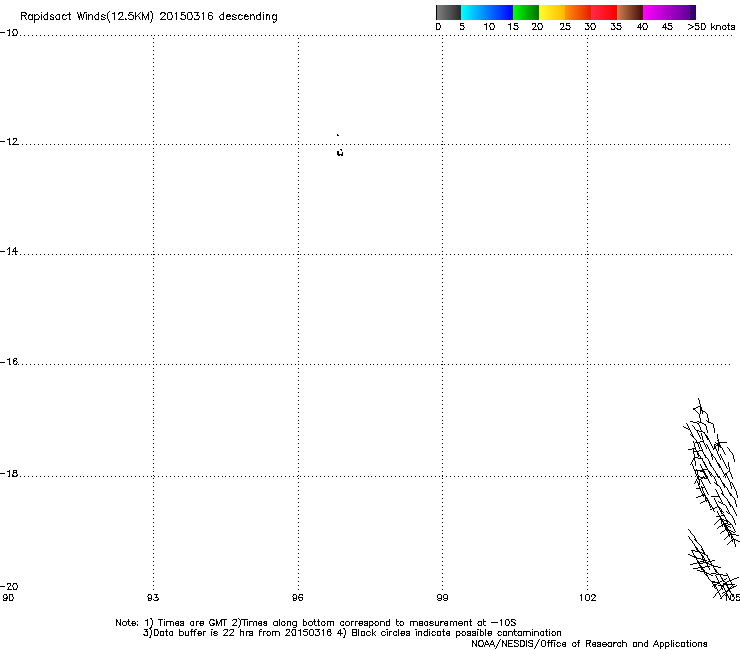Screen dimensions: 740x650
Task: Click the NOAA/NESDIS credit text
Action: click(589, 644)
